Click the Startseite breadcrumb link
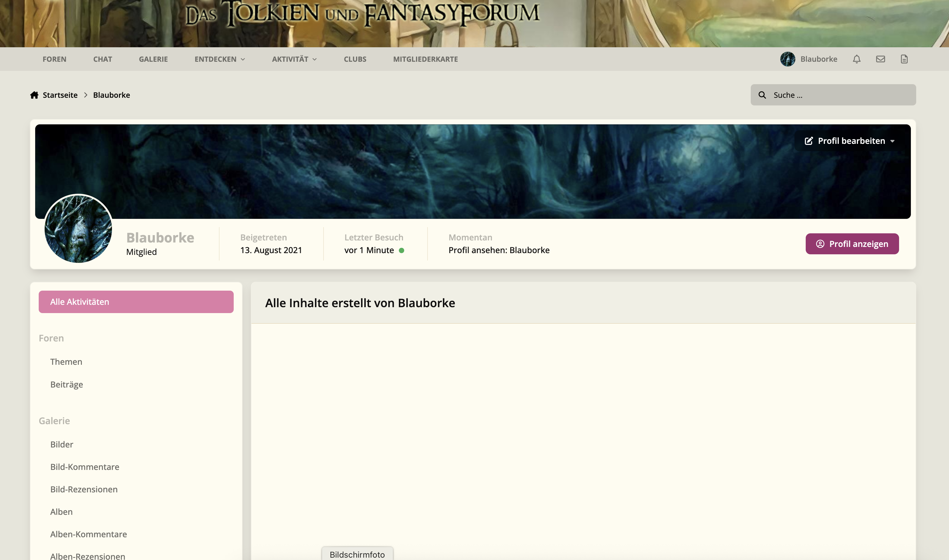The width and height of the screenshot is (949, 560). pos(60,95)
